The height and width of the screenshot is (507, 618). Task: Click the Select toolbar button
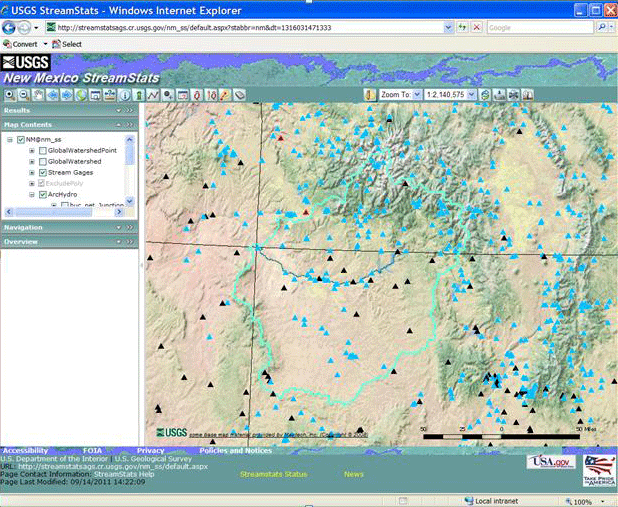pos(67,44)
